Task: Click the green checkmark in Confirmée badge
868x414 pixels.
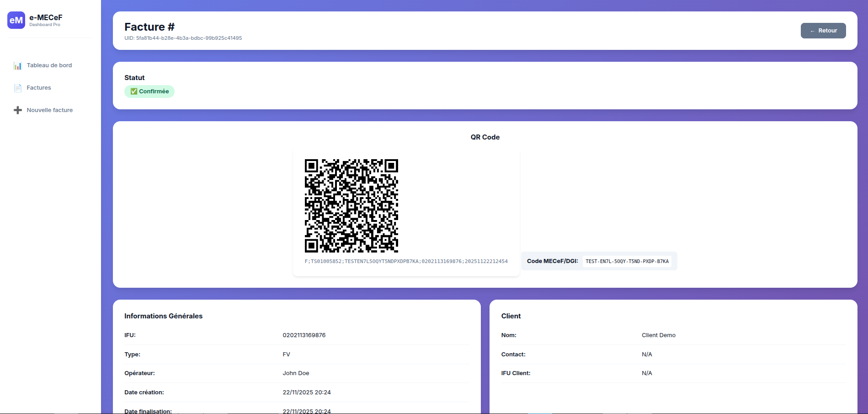Action: click(134, 91)
